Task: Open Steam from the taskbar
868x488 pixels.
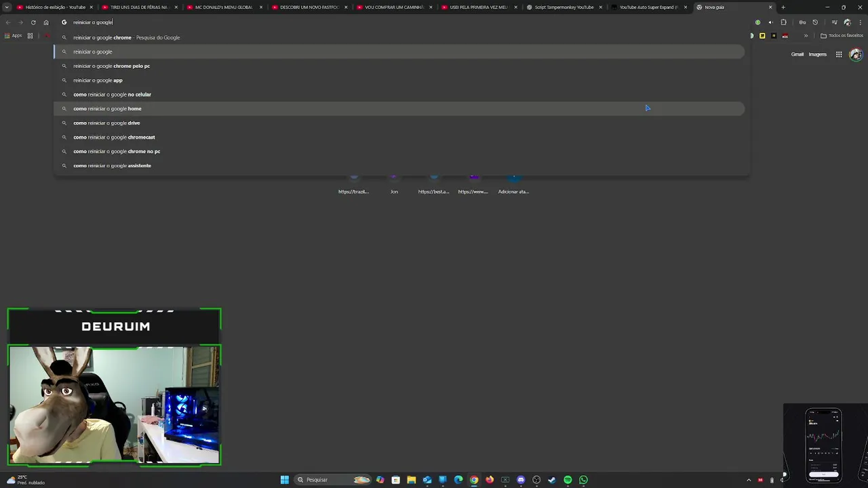Action: pos(552,480)
